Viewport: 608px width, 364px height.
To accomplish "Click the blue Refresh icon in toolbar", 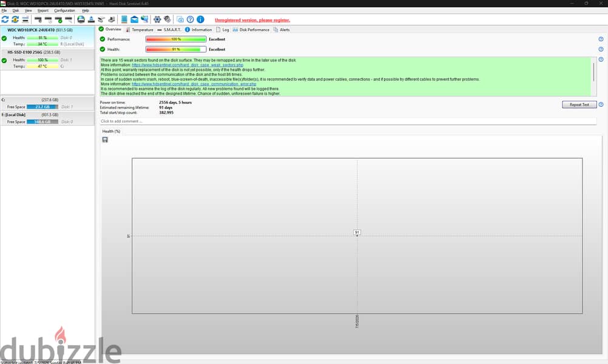I will click(x=5, y=19).
